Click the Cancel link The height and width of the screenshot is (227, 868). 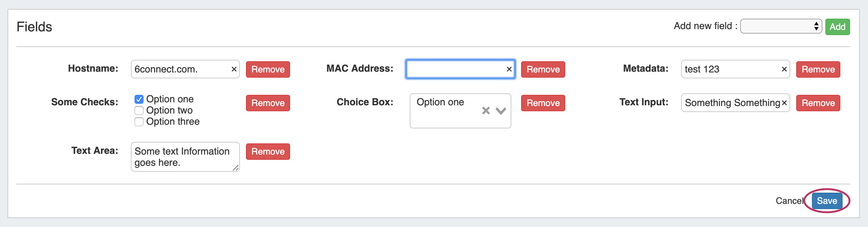pyautogui.click(x=789, y=201)
